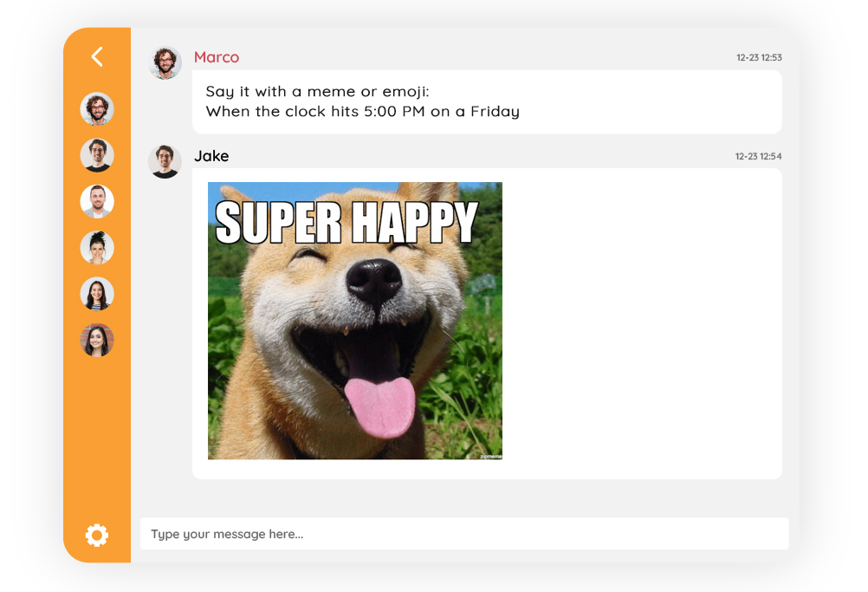Image resolution: width=868 pixels, height=592 pixels.
Task: Select sidebar contact with brick wall background
Action: pos(97,340)
